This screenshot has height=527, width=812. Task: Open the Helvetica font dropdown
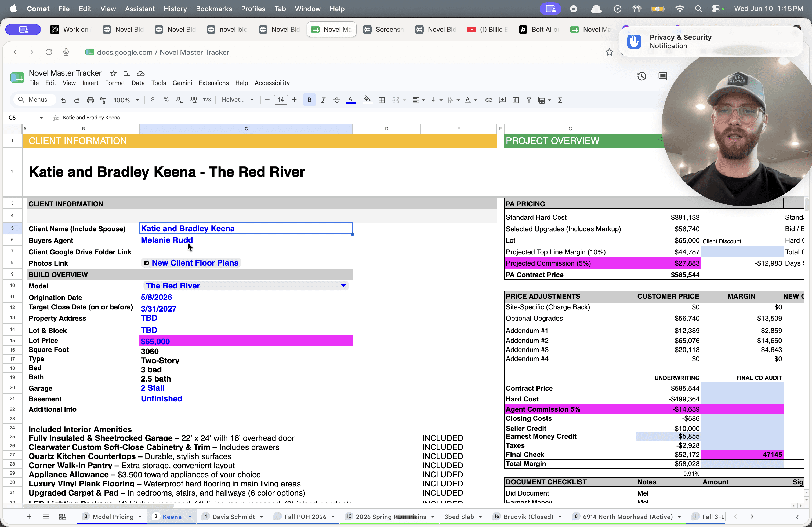(x=238, y=100)
